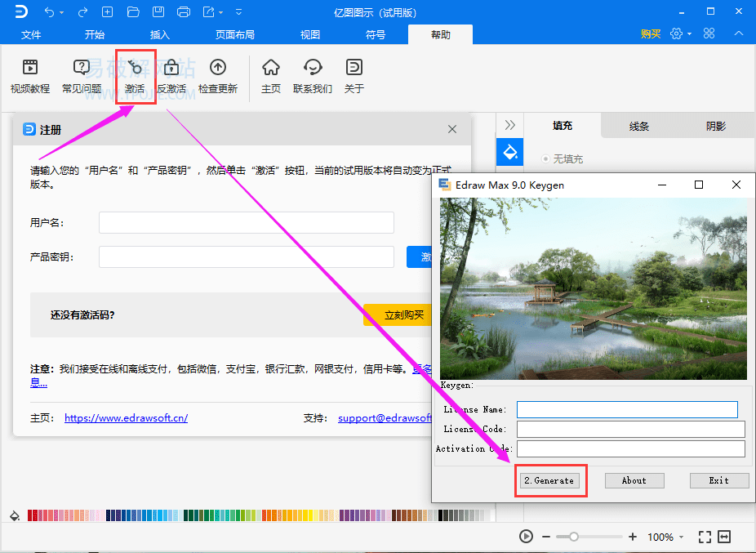The width and height of the screenshot is (756, 553).
Task: Switch to the 符号 ribbon tab
Action: [376, 34]
